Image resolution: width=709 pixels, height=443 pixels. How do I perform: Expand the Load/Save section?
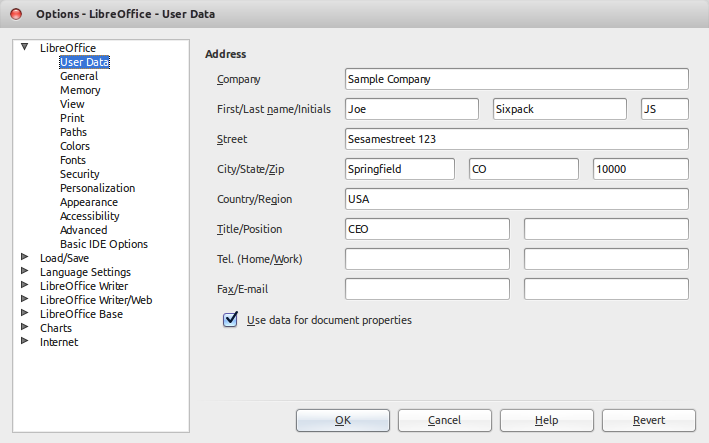(x=25, y=257)
